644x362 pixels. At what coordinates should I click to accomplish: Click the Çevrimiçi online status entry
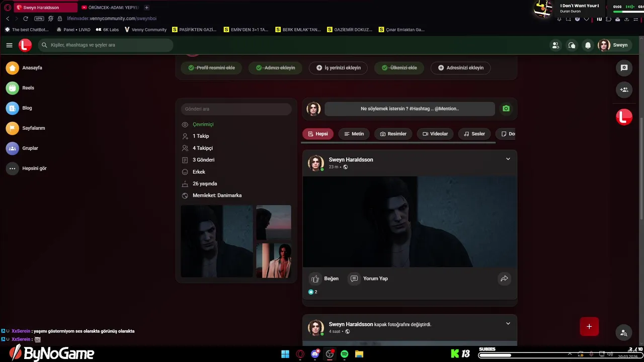click(203, 125)
